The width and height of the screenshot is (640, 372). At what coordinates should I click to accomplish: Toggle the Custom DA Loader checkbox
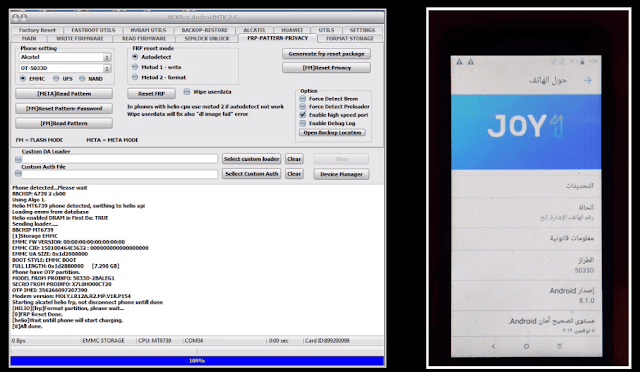click(x=18, y=160)
